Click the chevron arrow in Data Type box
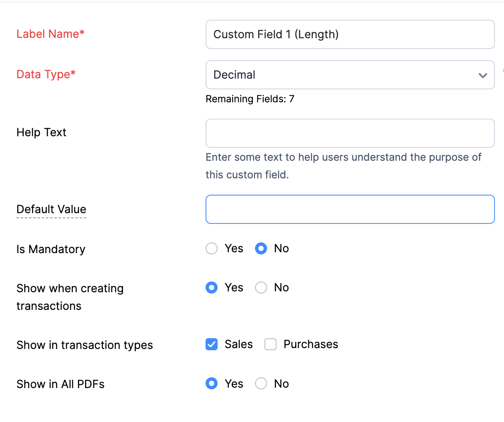Image resolution: width=504 pixels, height=422 pixels. pyautogui.click(x=482, y=75)
